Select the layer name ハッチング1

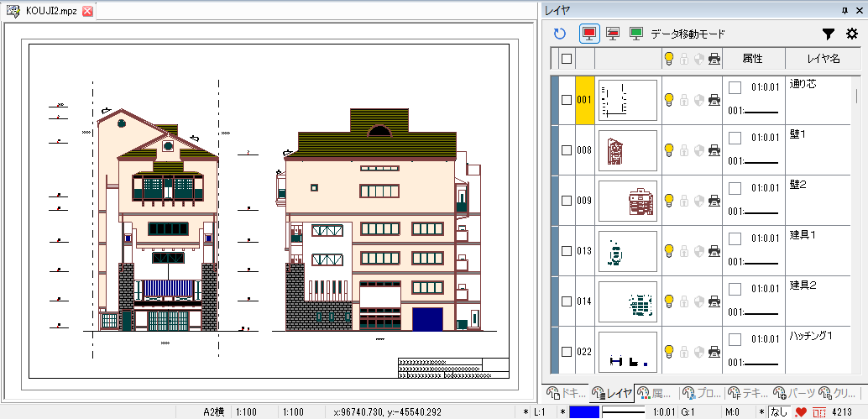click(811, 335)
